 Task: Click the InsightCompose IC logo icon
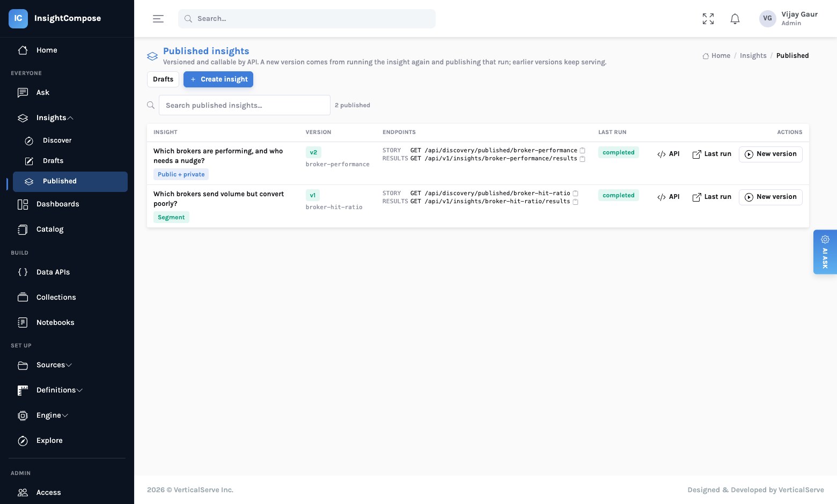click(x=18, y=18)
